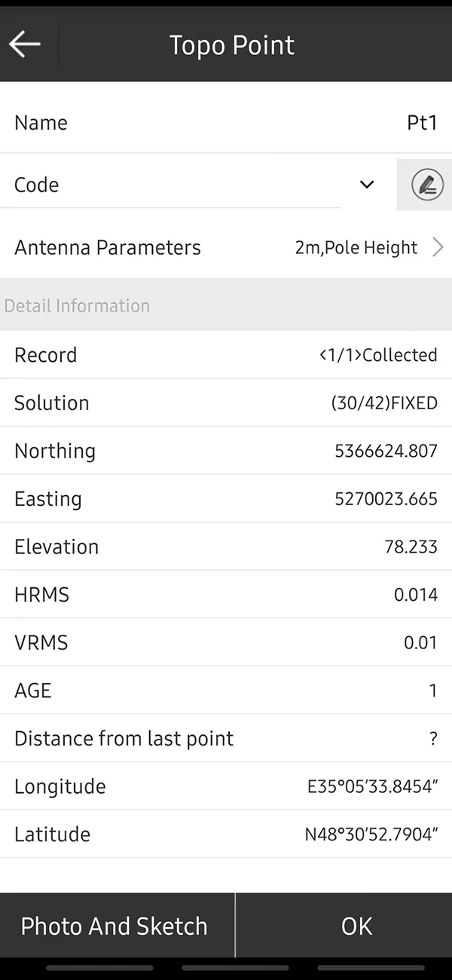The height and width of the screenshot is (980, 452).
Task: Select the Northing coordinate value
Action: pos(226,451)
